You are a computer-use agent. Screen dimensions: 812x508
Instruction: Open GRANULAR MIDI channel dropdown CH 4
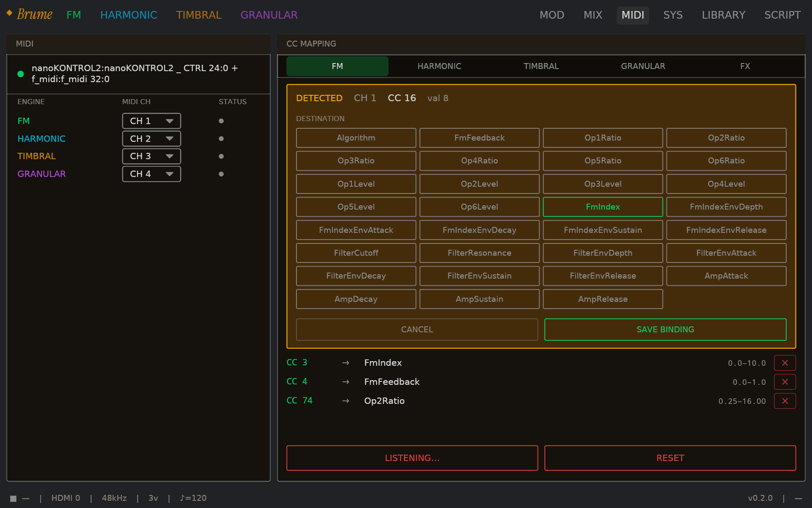tap(151, 174)
